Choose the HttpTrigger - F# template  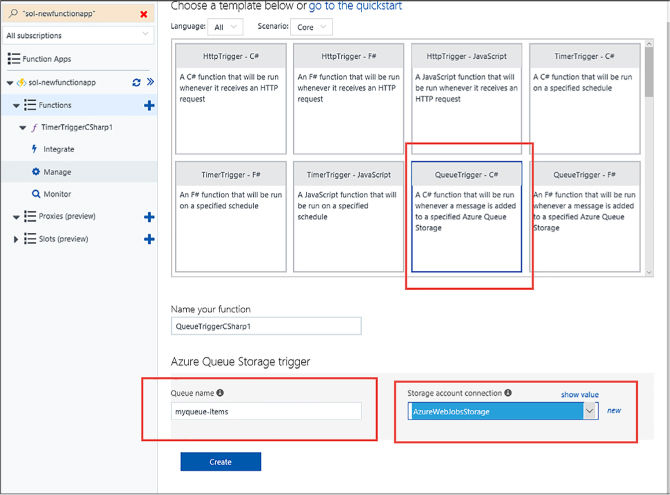click(348, 99)
